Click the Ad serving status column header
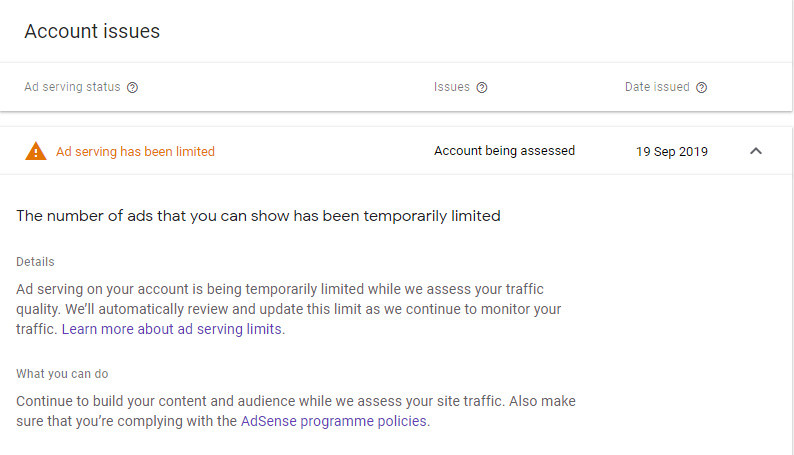 pyautogui.click(x=72, y=87)
